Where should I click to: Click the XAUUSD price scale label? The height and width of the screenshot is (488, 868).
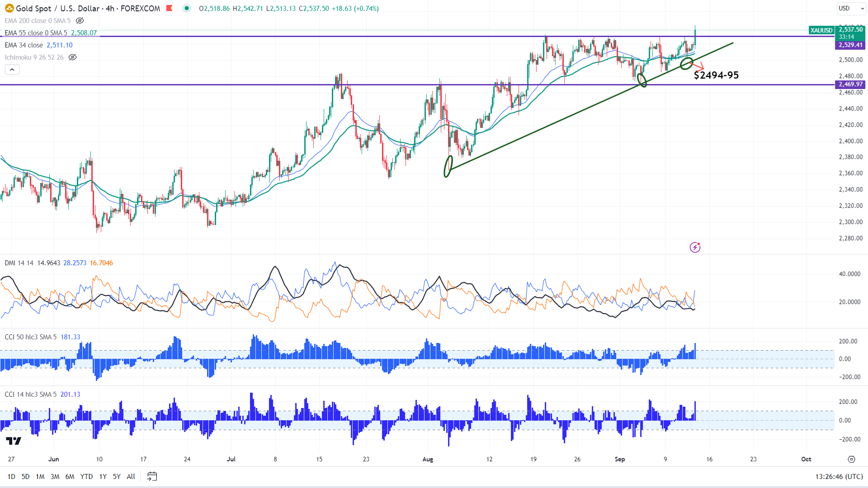(821, 30)
